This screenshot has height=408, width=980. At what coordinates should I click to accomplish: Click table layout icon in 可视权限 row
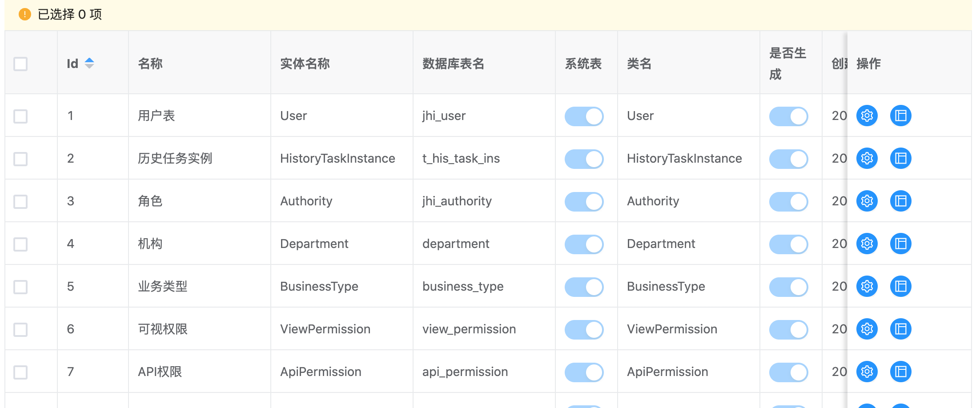tap(900, 329)
